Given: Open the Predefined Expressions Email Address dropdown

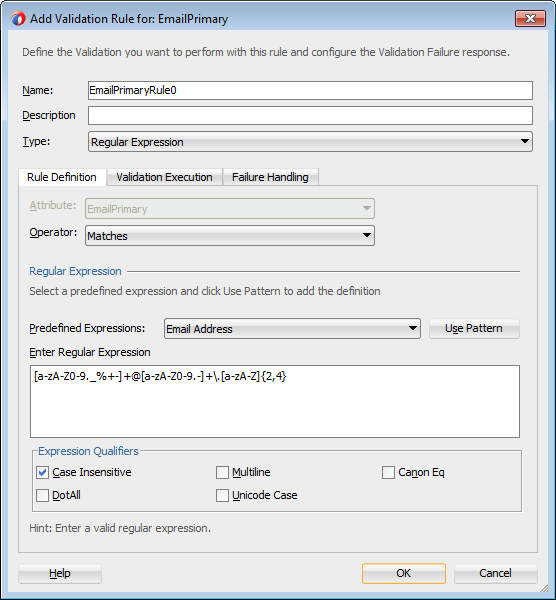Looking at the screenshot, I should [x=292, y=329].
